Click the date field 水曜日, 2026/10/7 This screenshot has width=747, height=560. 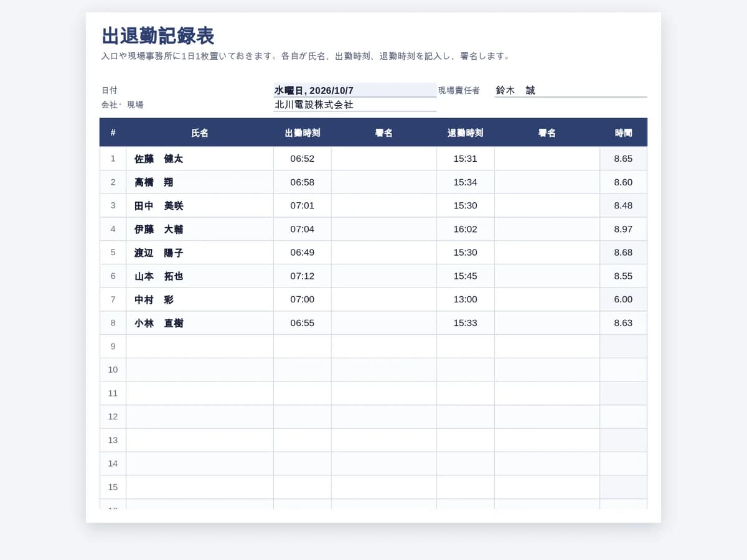click(355, 90)
